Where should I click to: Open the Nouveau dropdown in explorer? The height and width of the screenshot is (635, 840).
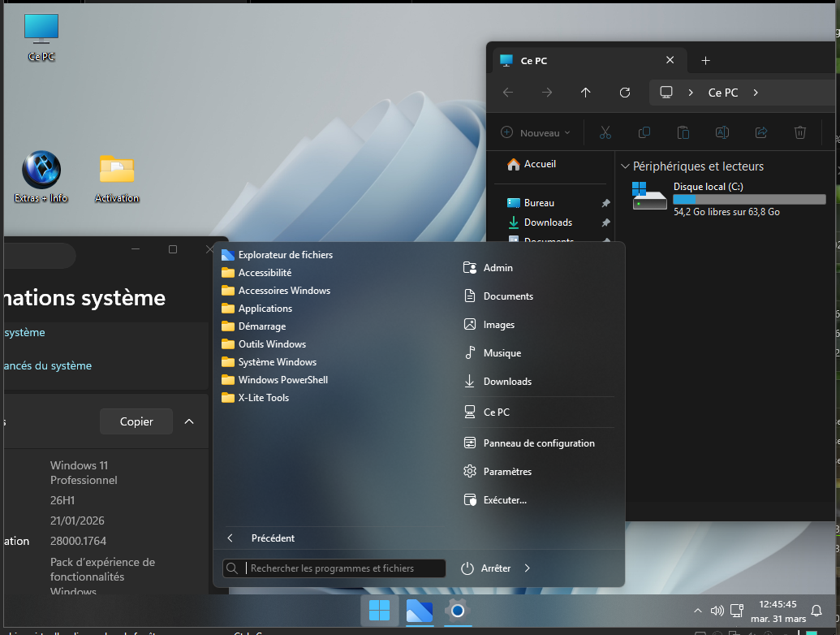[536, 132]
